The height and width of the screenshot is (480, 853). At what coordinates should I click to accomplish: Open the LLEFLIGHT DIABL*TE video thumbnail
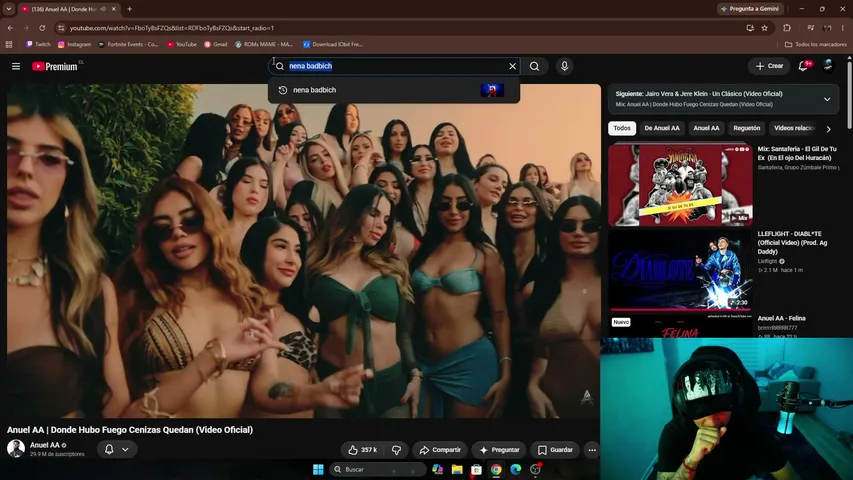tap(680, 270)
